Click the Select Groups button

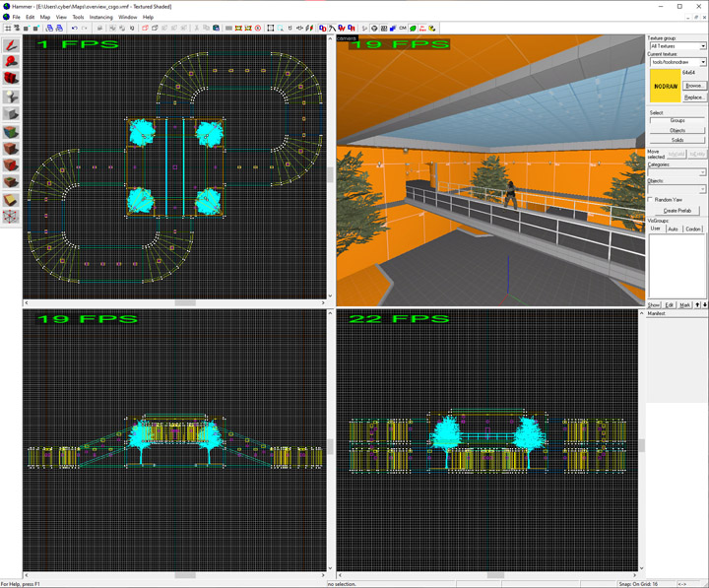(x=677, y=120)
